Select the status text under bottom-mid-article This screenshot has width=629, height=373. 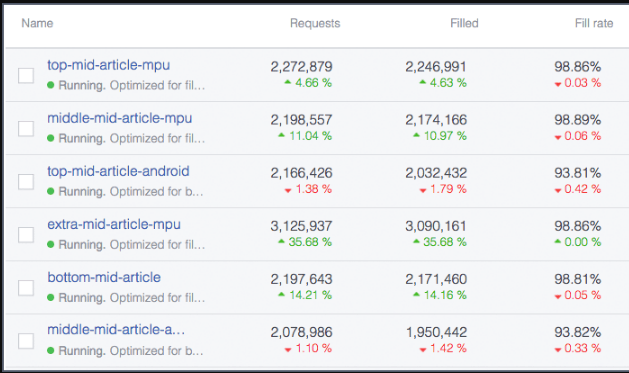coord(132,298)
